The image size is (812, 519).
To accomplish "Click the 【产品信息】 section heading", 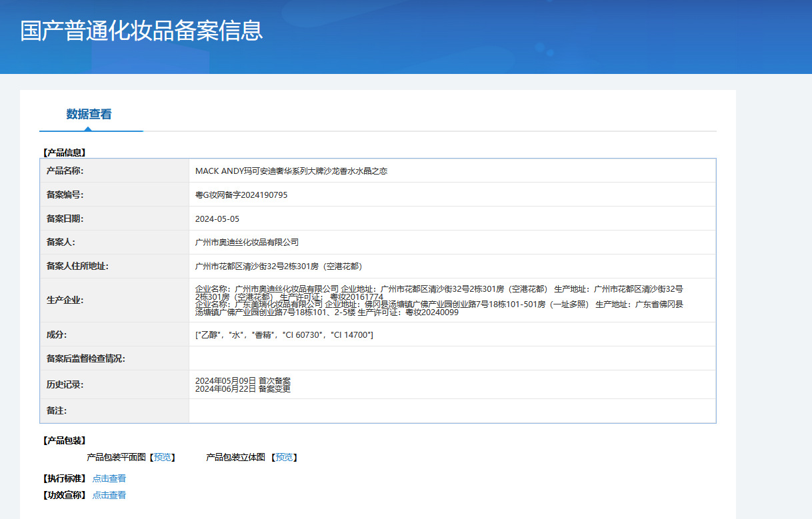I will pos(65,153).
